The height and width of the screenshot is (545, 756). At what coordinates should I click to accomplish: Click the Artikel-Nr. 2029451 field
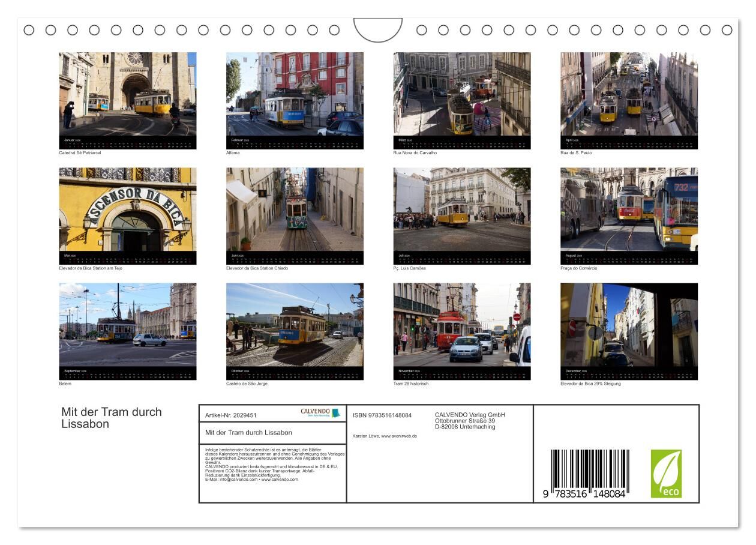point(231,415)
